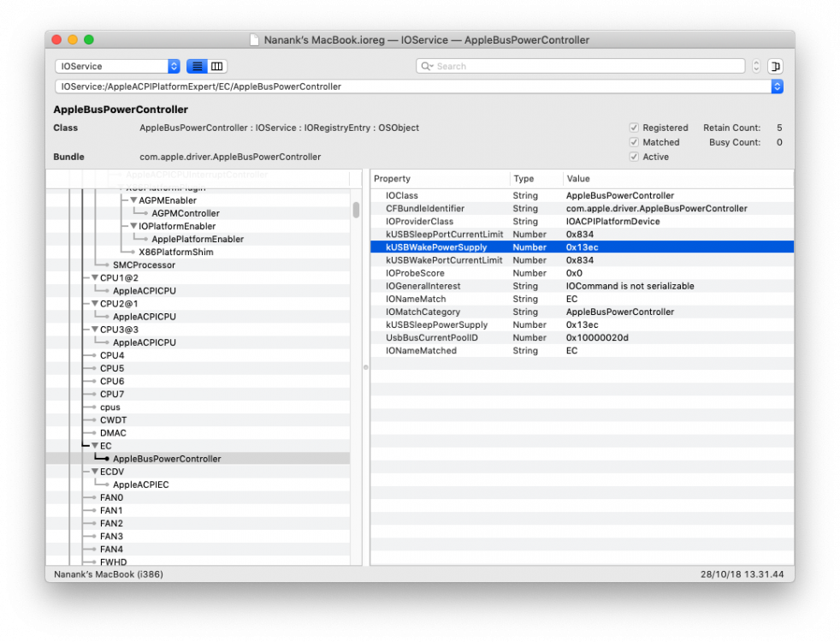Screen dimensions: 840x642
Task: Select the AppleACPIEC tree item
Action: (x=141, y=484)
